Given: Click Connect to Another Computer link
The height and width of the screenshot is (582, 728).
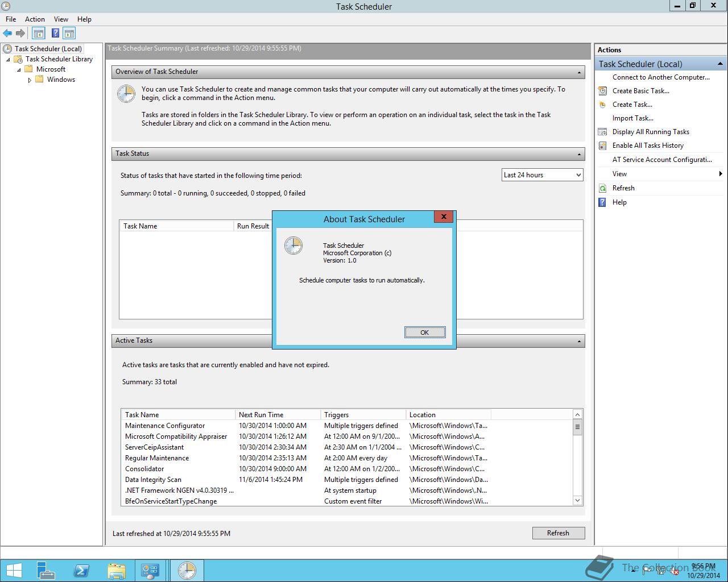Looking at the screenshot, I should (661, 77).
